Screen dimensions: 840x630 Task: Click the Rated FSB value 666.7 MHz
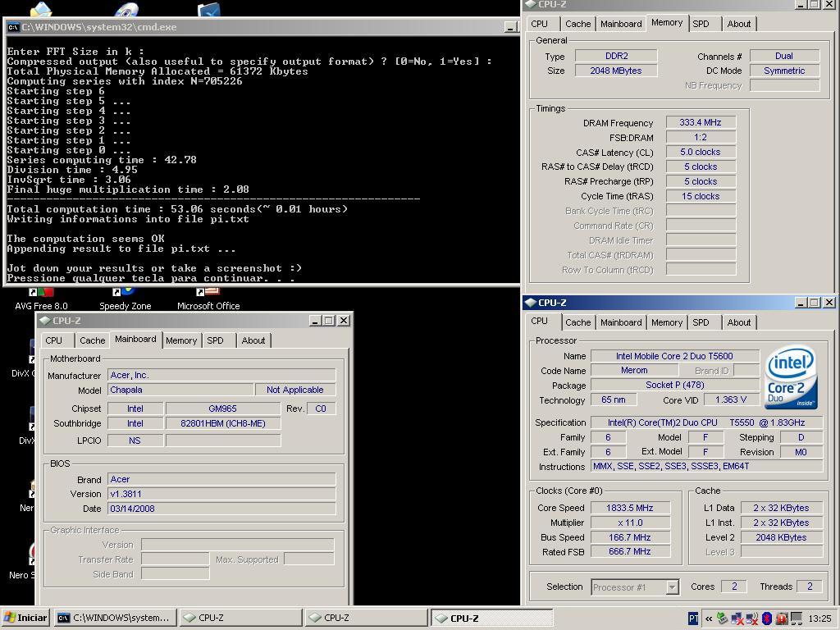pyautogui.click(x=630, y=552)
